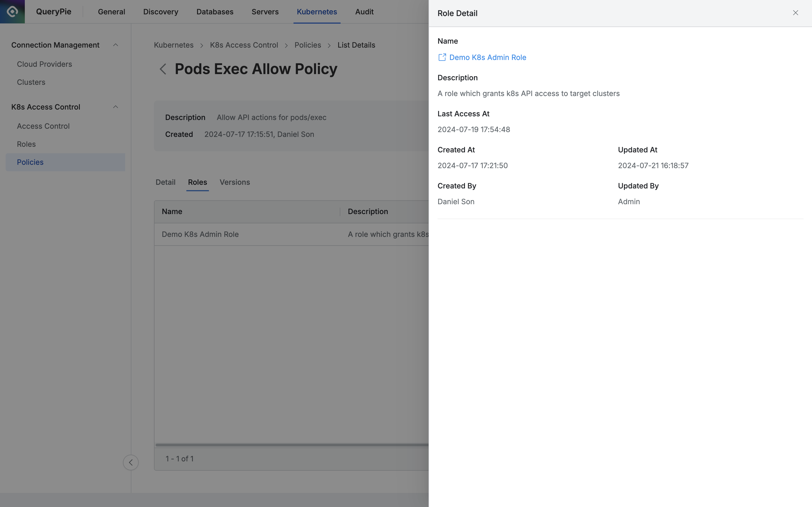Click the horizontal table scrollbar
This screenshot has width=812, height=507.
click(291, 445)
